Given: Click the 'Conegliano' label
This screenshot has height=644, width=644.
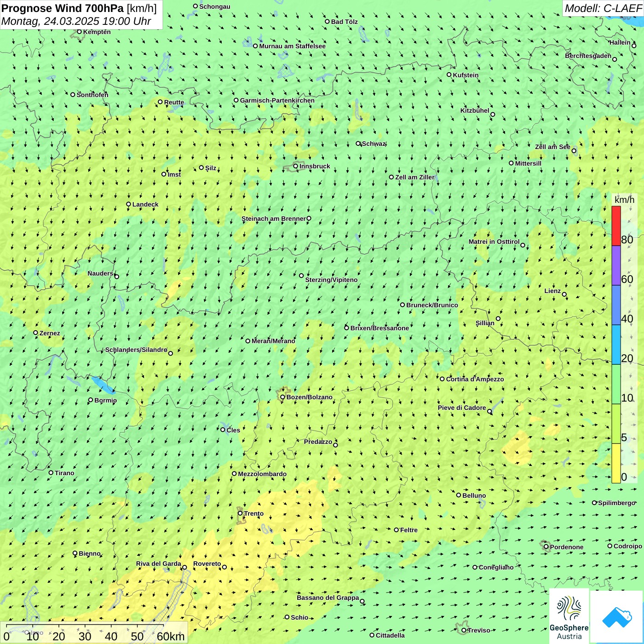Looking at the screenshot, I should 496,567.
